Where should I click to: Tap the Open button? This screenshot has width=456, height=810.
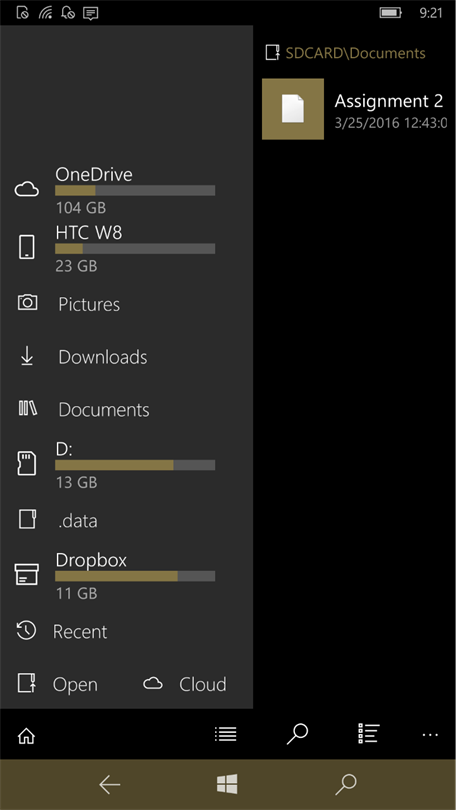[58, 684]
